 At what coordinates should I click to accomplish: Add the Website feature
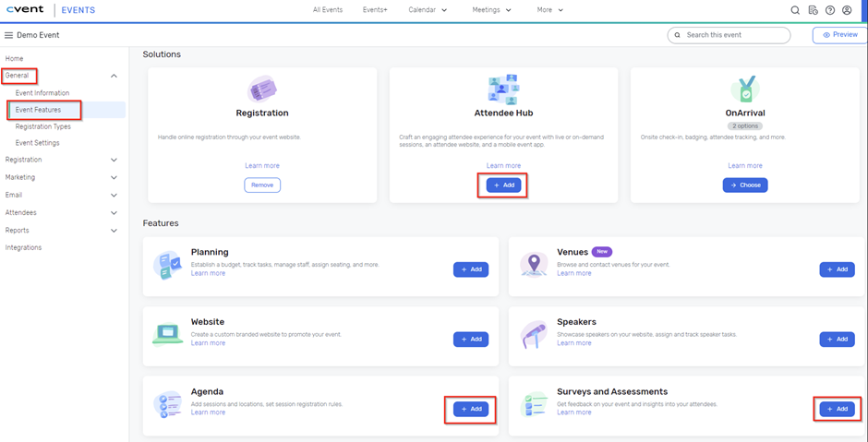coord(471,339)
